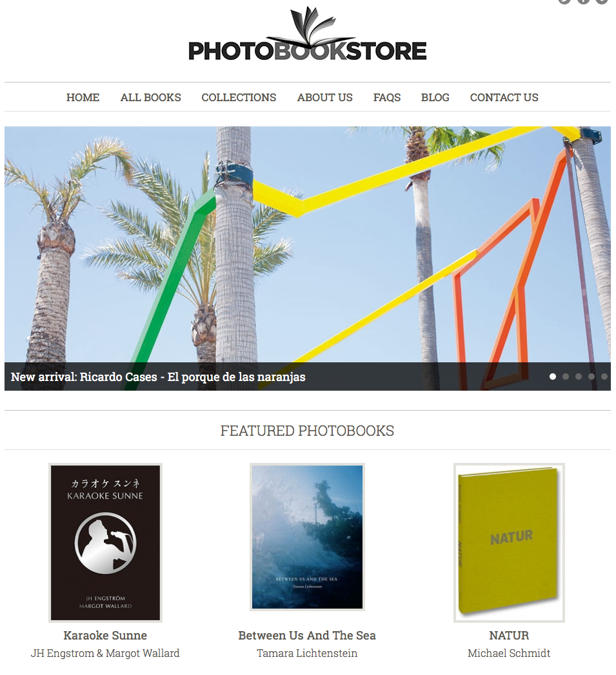This screenshot has width=616, height=675.
Task: Navigate to the BLOG
Action: tap(435, 97)
